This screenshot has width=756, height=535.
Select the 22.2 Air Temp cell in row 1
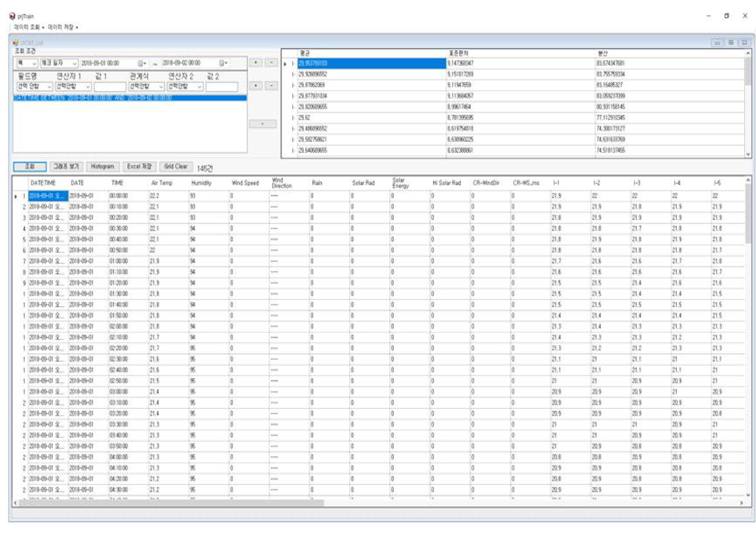pyautogui.click(x=168, y=196)
